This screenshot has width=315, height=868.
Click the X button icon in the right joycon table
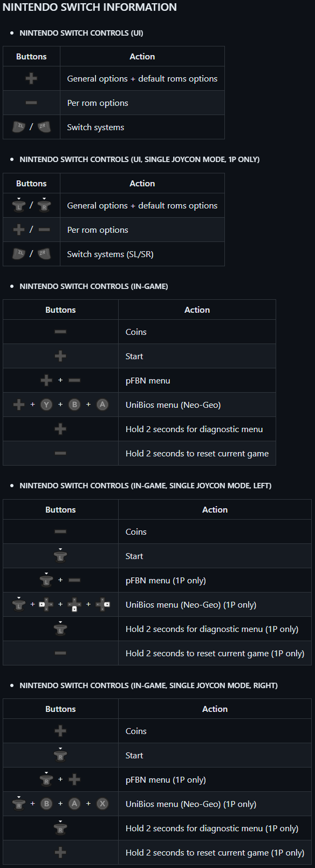tap(102, 804)
